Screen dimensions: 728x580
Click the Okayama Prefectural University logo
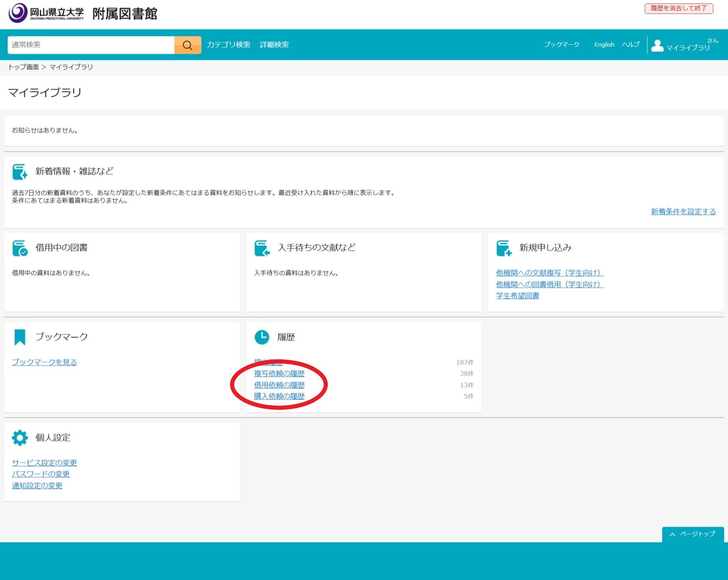point(46,13)
